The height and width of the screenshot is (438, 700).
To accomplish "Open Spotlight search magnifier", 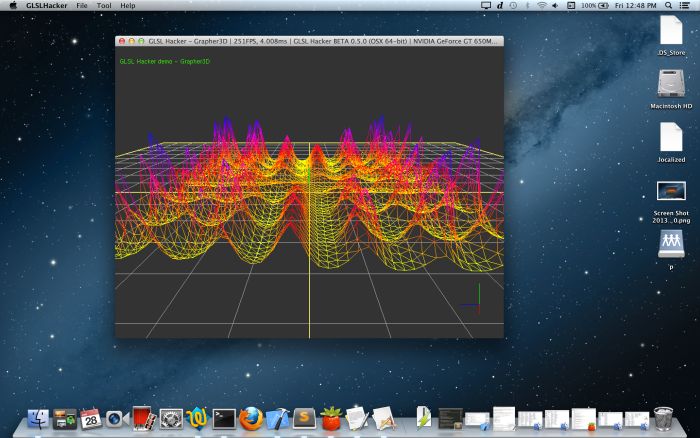I will click(668, 5).
